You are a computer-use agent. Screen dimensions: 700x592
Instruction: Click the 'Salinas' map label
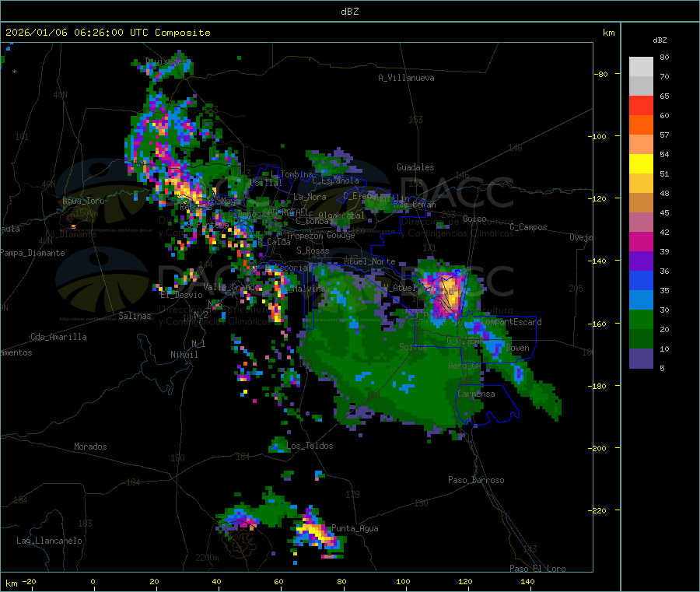(x=135, y=316)
